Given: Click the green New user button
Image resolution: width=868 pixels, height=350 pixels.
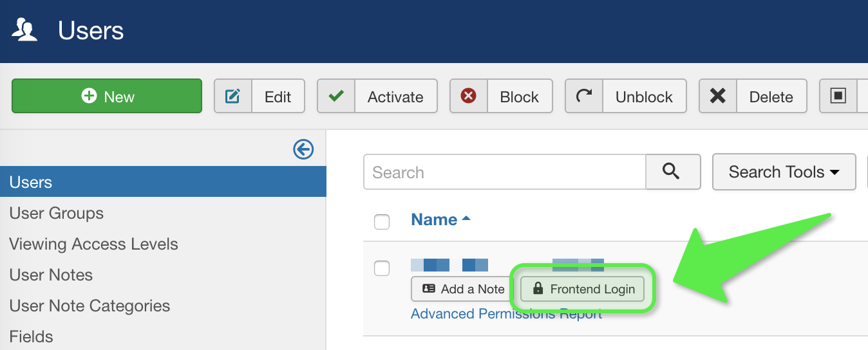Looking at the screenshot, I should [107, 97].
